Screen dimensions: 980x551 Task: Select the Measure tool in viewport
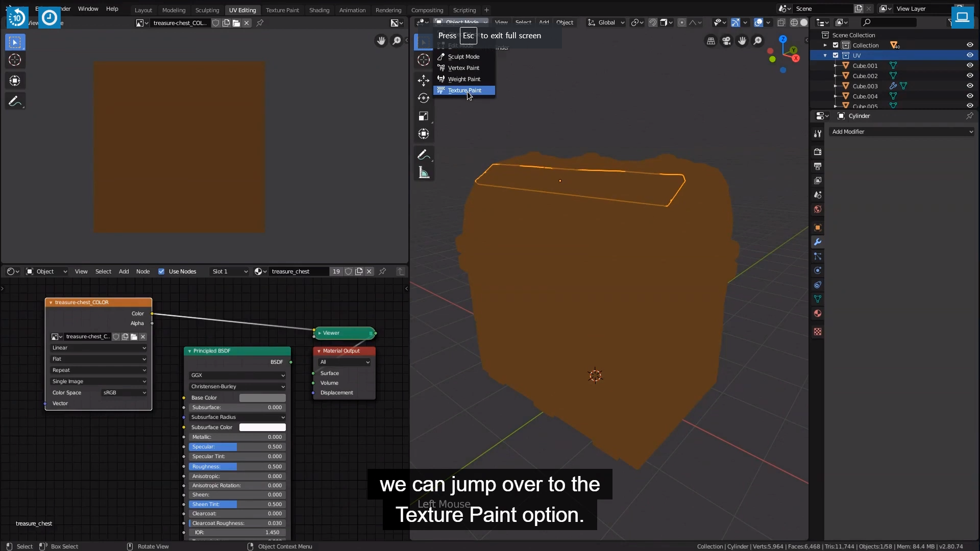click(424, 172)
